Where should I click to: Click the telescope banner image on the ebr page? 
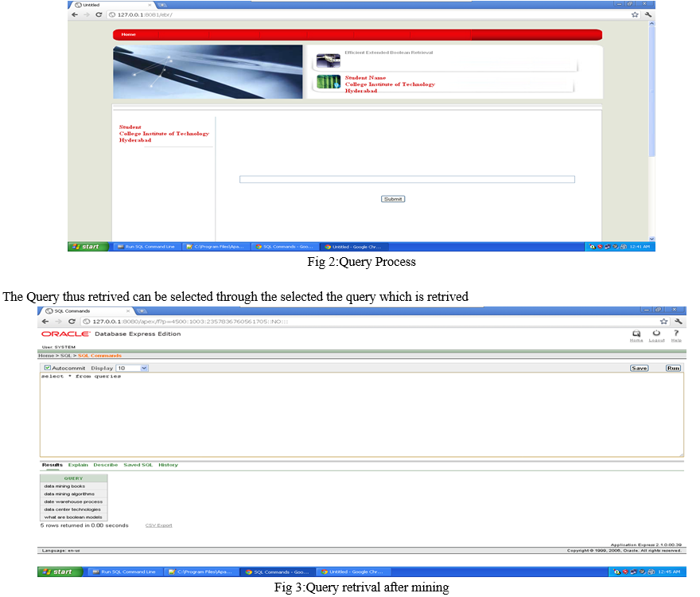point(208,72)
